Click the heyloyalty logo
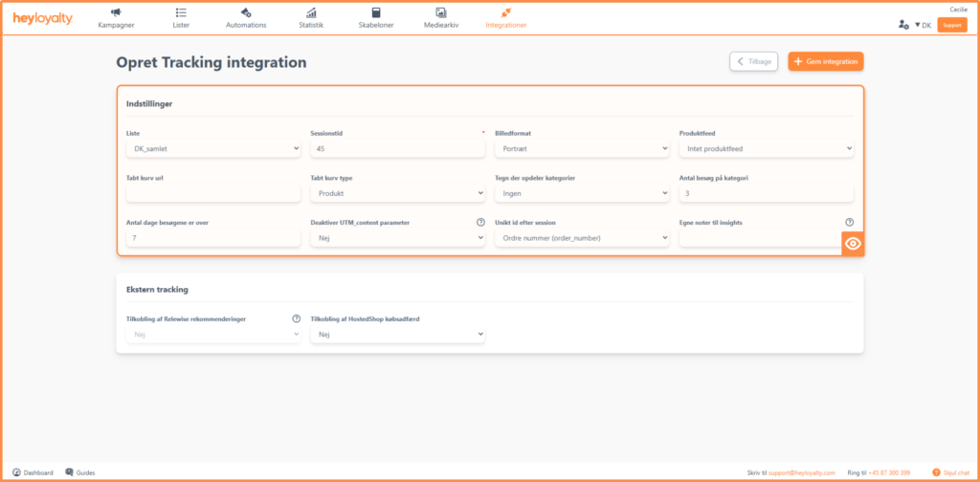Viewport: 980px width, 482px height. coord(42,18)
